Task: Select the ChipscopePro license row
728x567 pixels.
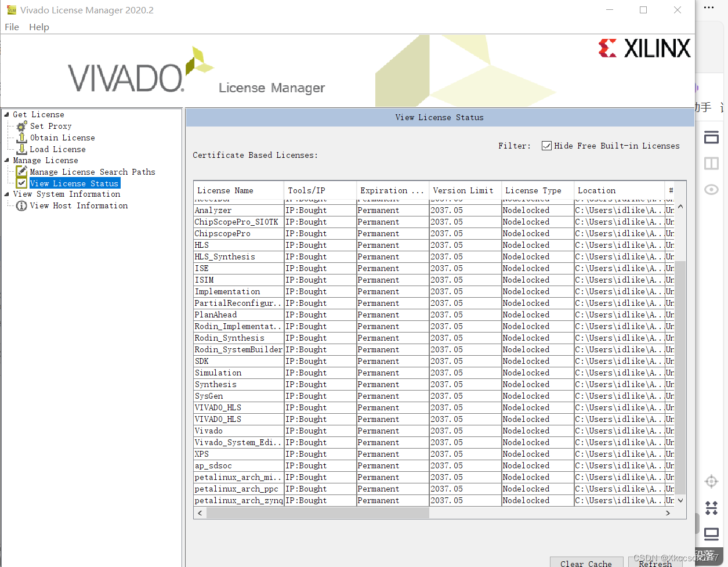Action: pos(434,233)
